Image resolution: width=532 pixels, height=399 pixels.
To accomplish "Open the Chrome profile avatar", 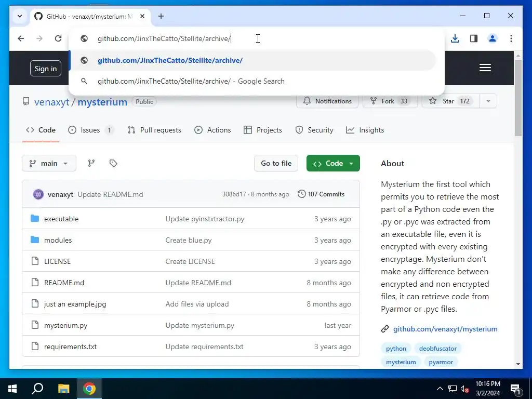I will [x=493, y=38].
